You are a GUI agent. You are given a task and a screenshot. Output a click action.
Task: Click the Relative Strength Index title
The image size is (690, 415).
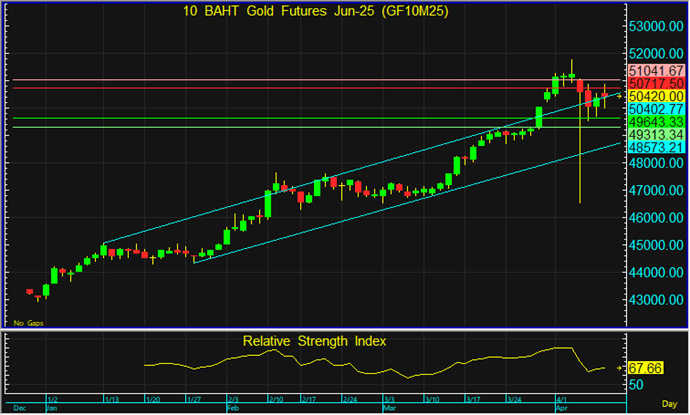pos(315,341)
